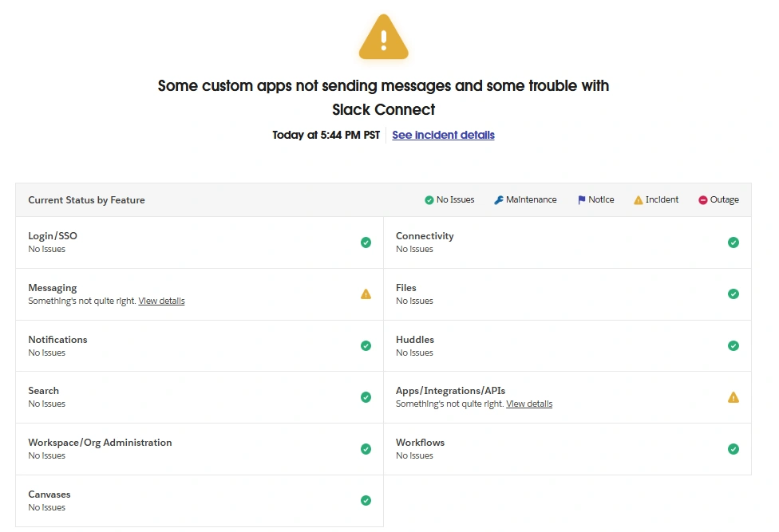Click the green check icon for Workflows

point(734,449)
